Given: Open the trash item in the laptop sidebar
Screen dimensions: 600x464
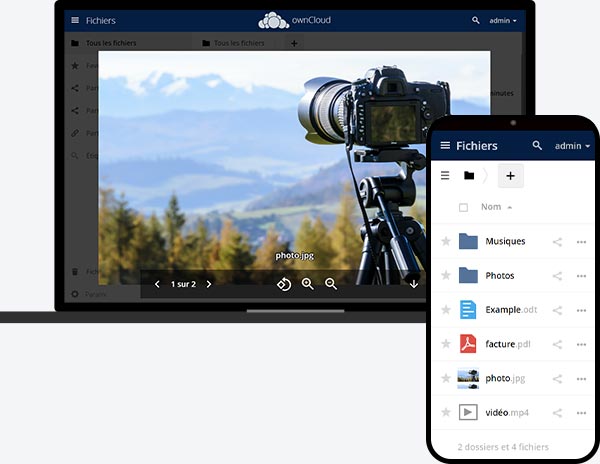Looking at the screenshot, I should 75,272.
